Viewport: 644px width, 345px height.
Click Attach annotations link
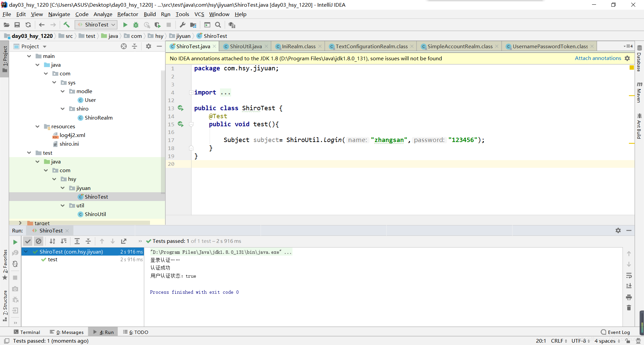click(598, 58)
